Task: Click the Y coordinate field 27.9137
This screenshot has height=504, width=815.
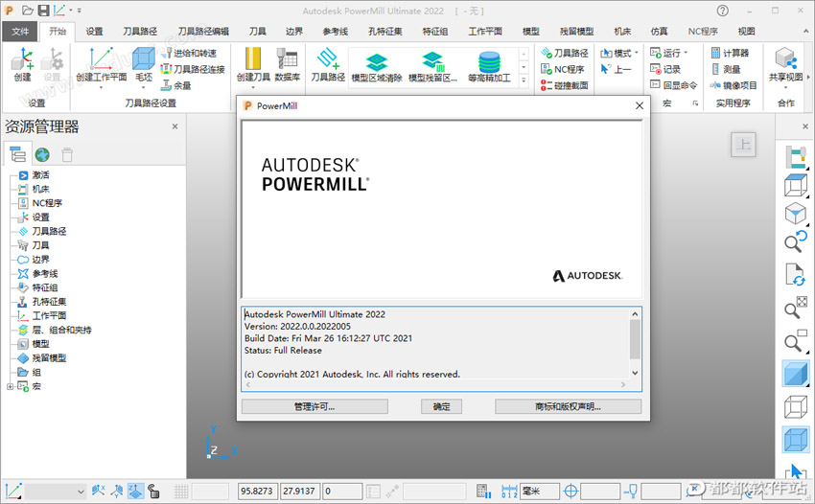Action: point(300,491)
